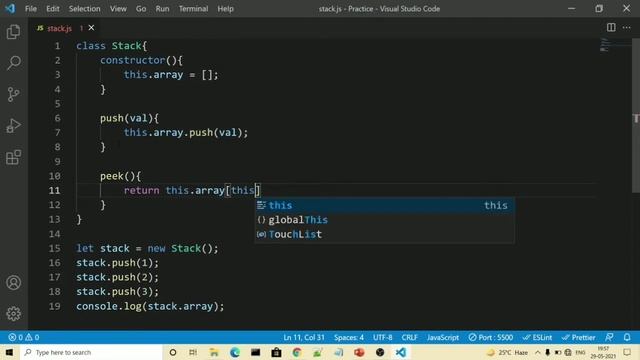
Task: Click the Prettier status bar item
Action: coord(578,338)
